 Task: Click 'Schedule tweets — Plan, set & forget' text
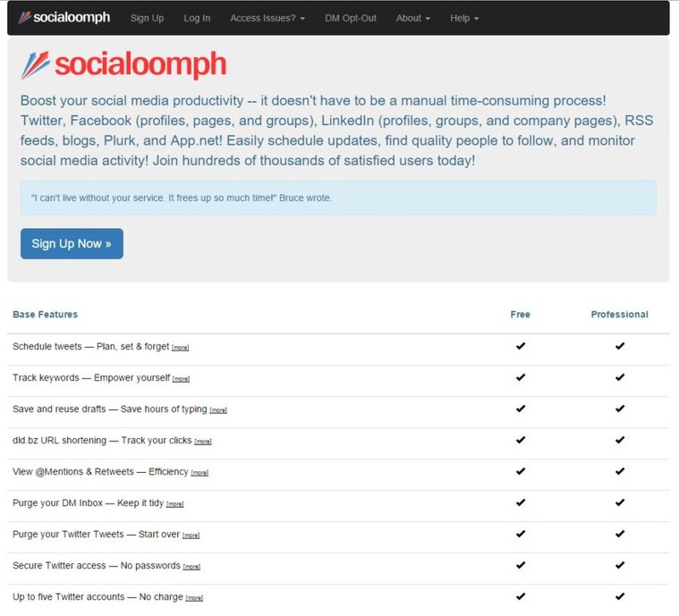coord(91,346)
